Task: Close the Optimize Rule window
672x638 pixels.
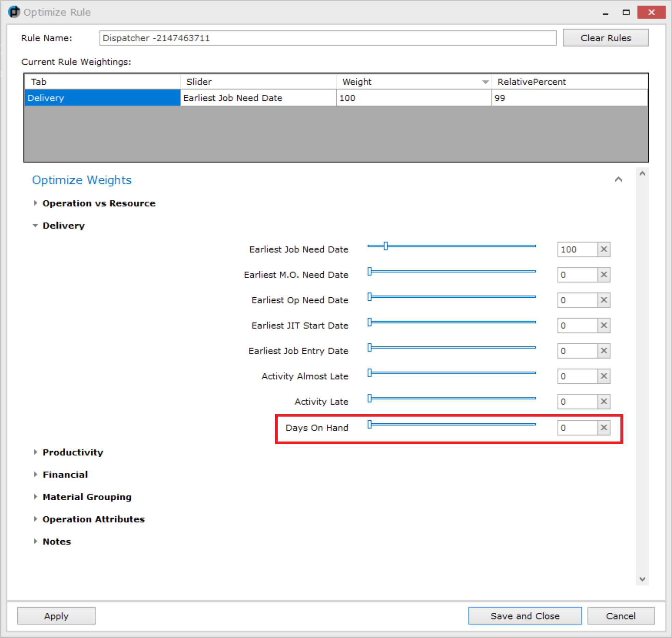Action: coord(651,13)
